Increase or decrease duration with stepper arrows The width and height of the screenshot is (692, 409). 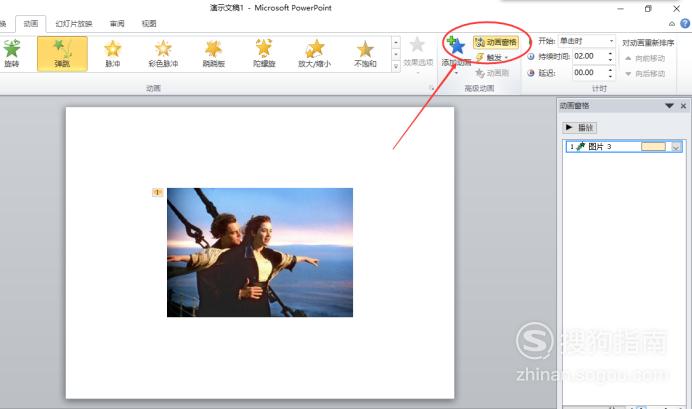click(610, 56)
